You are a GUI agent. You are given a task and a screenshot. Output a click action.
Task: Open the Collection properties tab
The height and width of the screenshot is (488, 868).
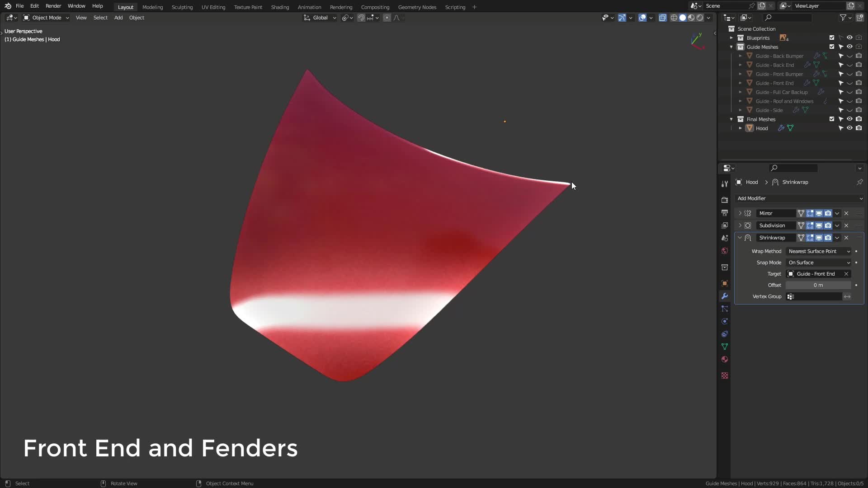pyautogui.click(x=725, y=267)
